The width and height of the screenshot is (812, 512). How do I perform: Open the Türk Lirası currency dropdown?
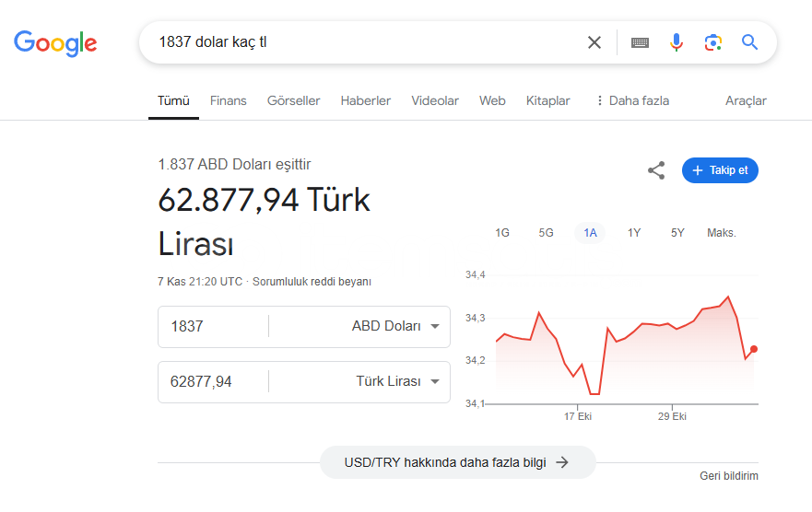point(398,381)
